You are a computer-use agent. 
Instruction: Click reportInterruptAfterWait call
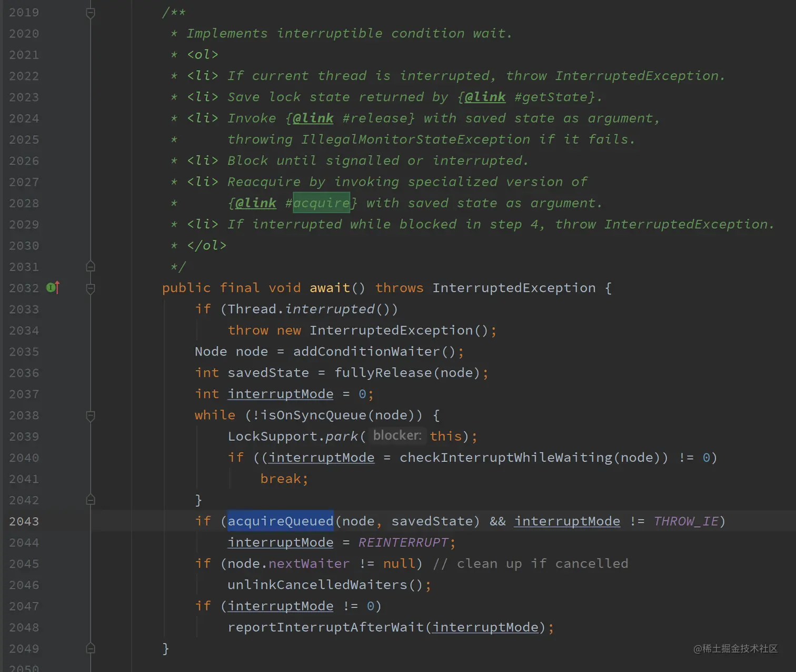tap(325, 627)
